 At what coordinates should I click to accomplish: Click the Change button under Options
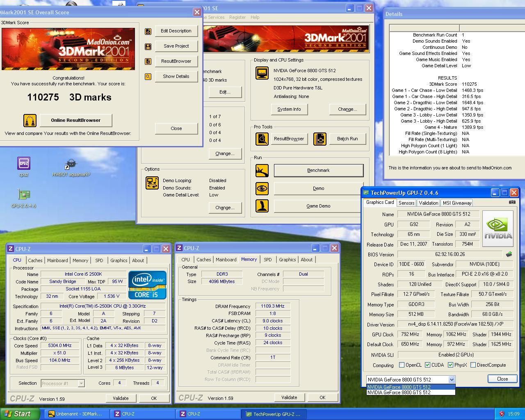[225, 208]
